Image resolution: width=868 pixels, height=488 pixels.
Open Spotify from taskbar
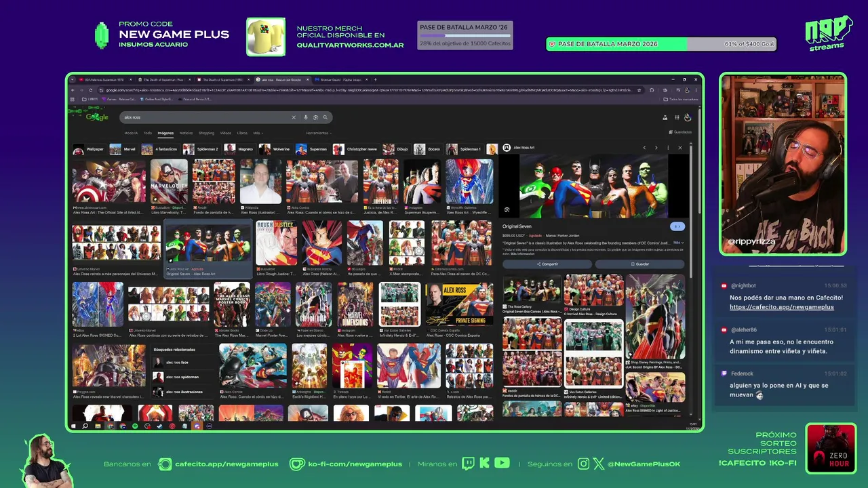click(135, 426)
